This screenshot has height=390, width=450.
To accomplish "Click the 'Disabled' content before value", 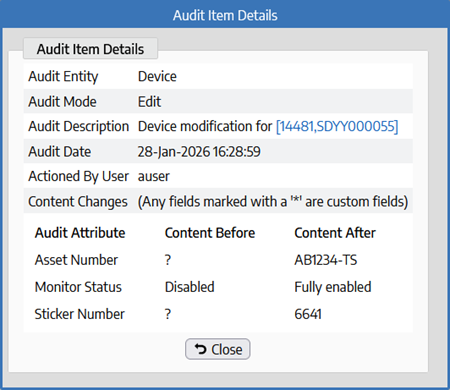I will coord(190,287).
